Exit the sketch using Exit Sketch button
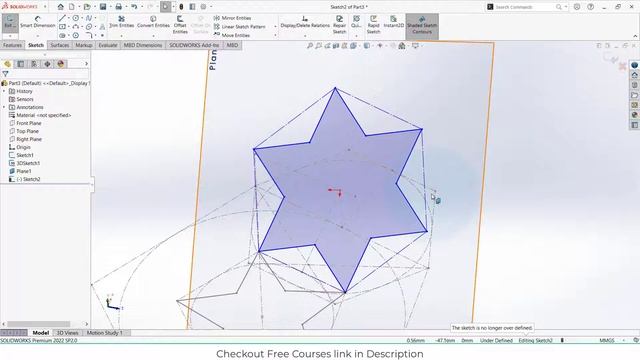 click(10, 22)
